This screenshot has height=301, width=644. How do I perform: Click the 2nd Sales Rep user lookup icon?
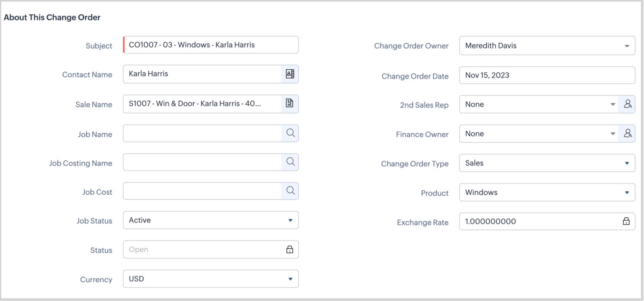coord(627,104)
